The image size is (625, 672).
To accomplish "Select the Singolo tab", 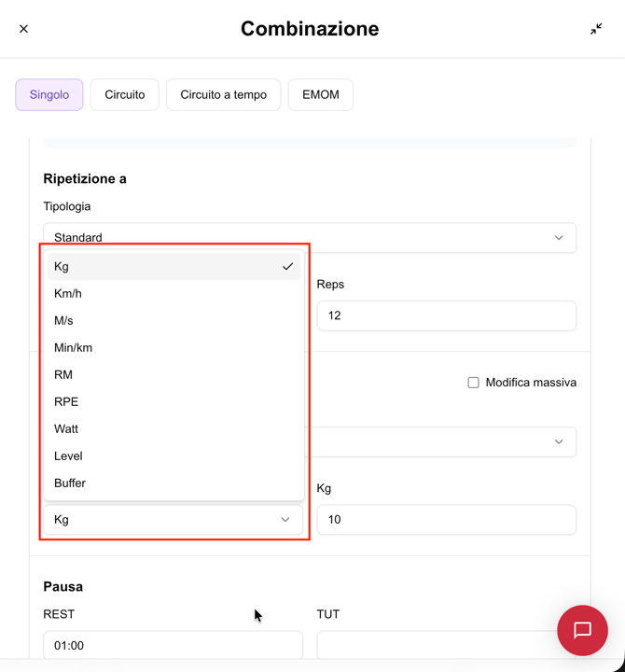I will pyautogui.click(x=49, y=94).
